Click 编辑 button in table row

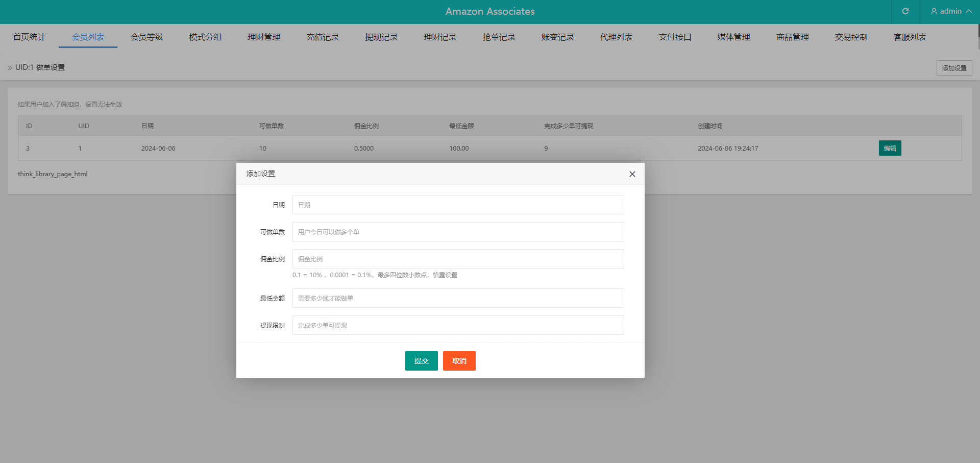click(890, 148)
